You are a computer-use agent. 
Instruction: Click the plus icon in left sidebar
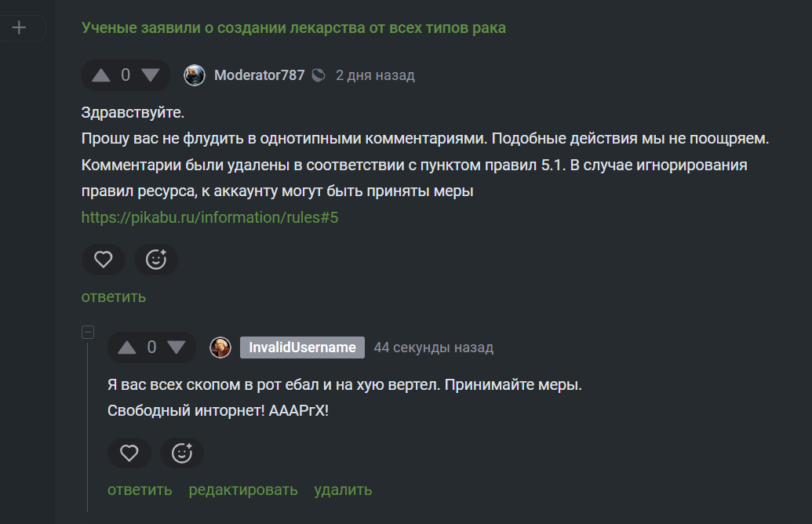pos(19,28)
